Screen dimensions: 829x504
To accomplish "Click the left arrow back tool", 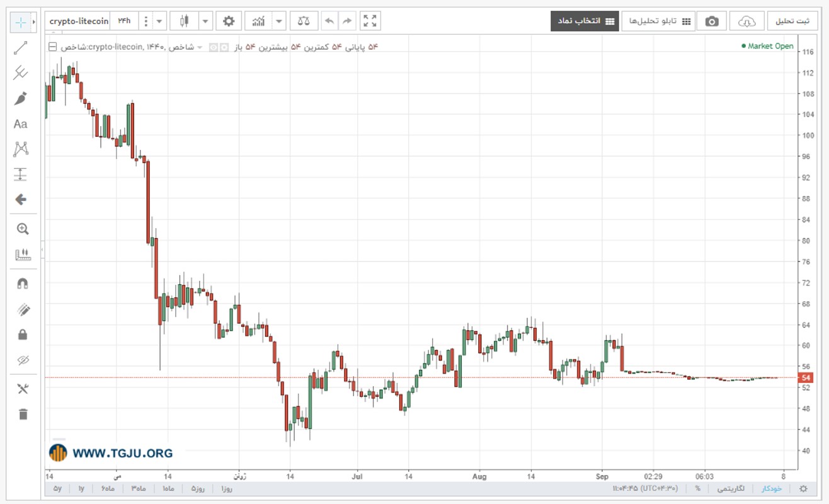I will tap(21, 200).
